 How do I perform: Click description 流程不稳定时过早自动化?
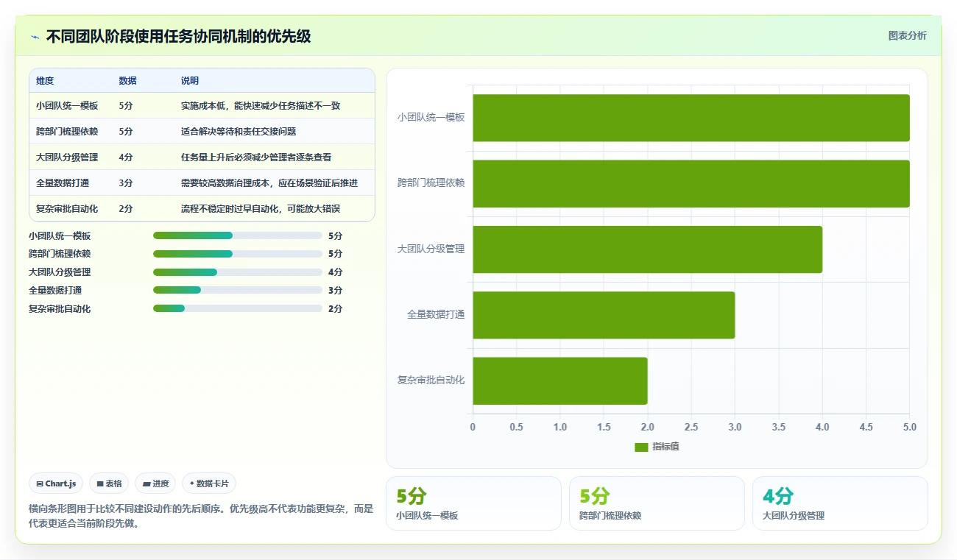pyautogui.click(x=261, y=209)
